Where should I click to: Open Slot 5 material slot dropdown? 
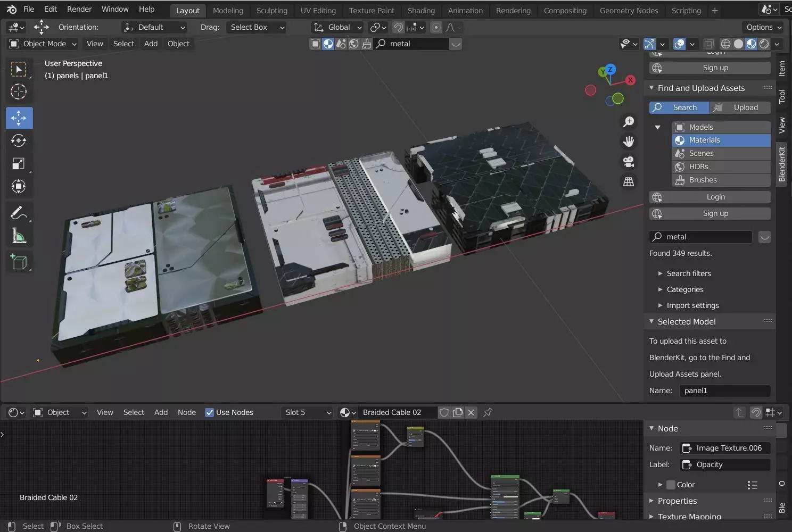point(307,412)
